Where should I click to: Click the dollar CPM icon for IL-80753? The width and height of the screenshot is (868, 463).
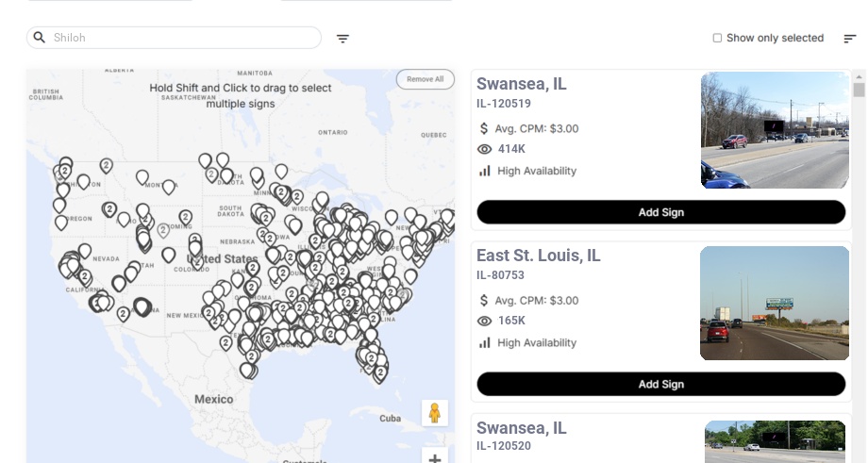485,300
